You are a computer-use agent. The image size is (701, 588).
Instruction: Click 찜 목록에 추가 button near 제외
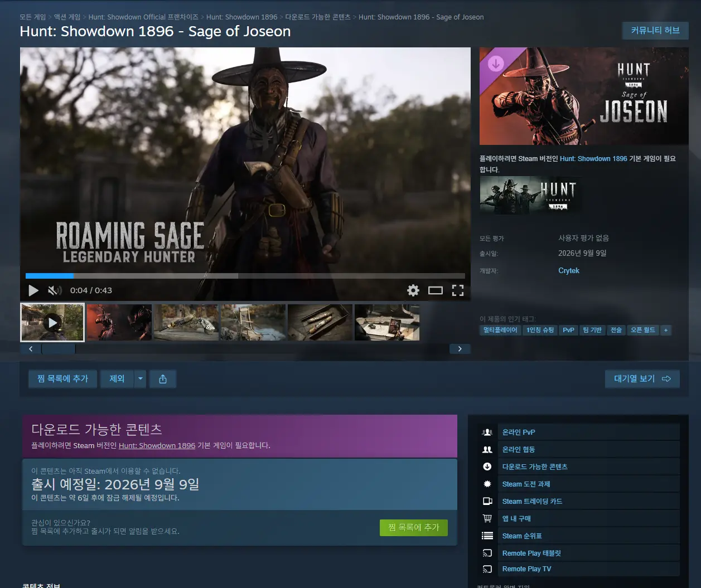point(63,378)
